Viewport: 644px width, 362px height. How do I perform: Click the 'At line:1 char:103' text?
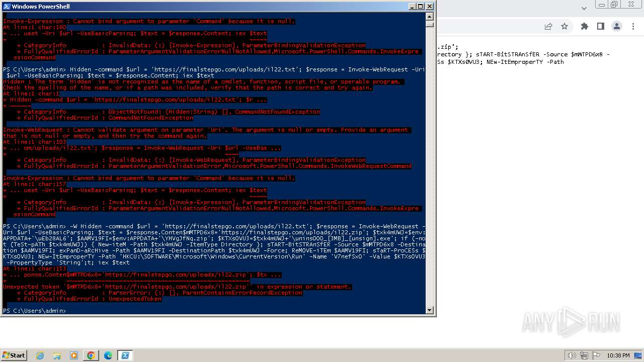[x=34, y=142]
